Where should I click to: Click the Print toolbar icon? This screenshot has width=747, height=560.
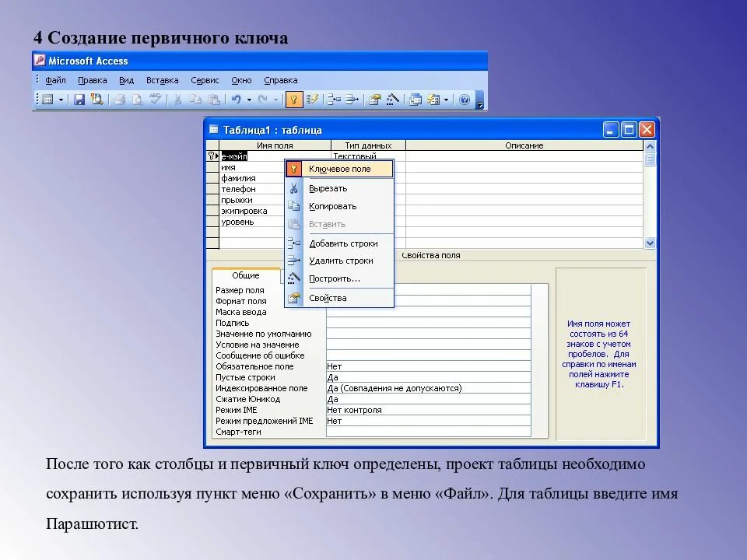pos(120,100)
